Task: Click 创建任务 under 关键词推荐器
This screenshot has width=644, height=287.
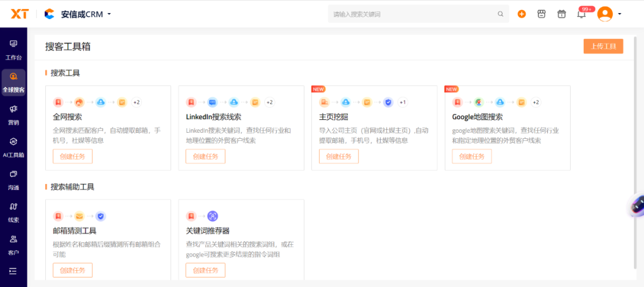Action: point(205,270)
